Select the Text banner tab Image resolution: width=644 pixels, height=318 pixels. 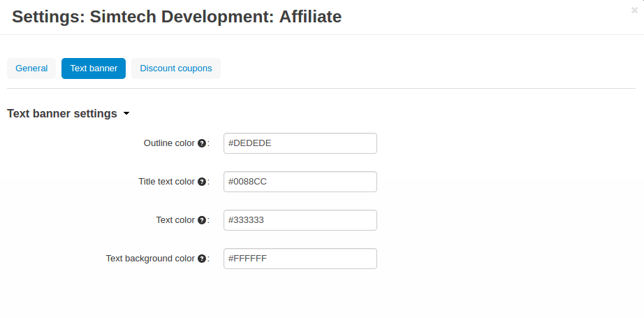click(x=94, y=68)
